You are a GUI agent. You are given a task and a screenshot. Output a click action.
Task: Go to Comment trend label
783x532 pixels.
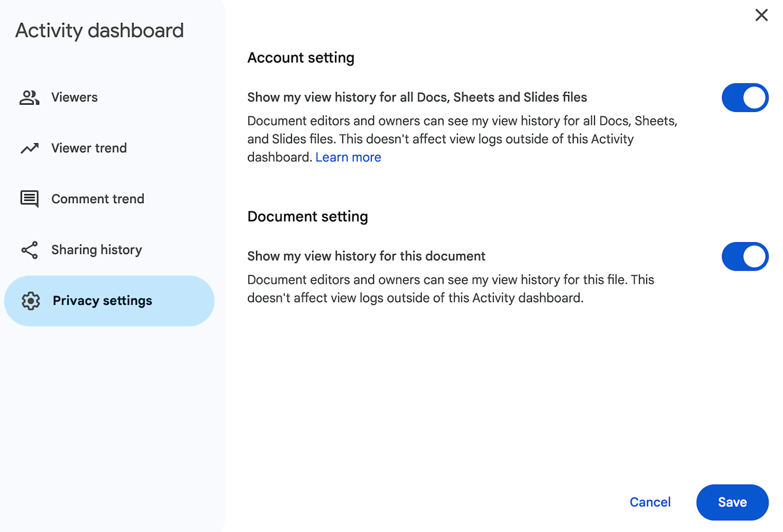click(98, 199)
